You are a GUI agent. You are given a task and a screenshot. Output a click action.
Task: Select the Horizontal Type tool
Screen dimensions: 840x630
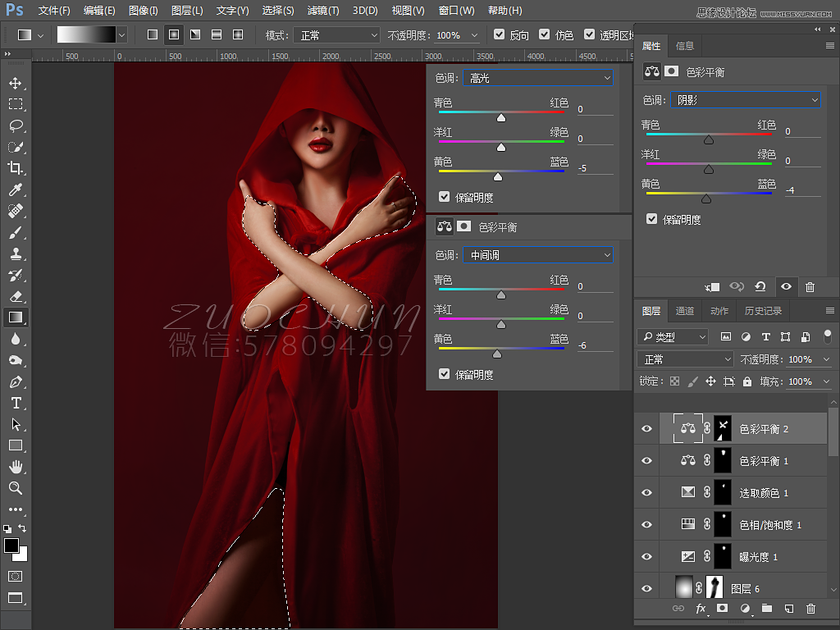click(x=16, y=403)
